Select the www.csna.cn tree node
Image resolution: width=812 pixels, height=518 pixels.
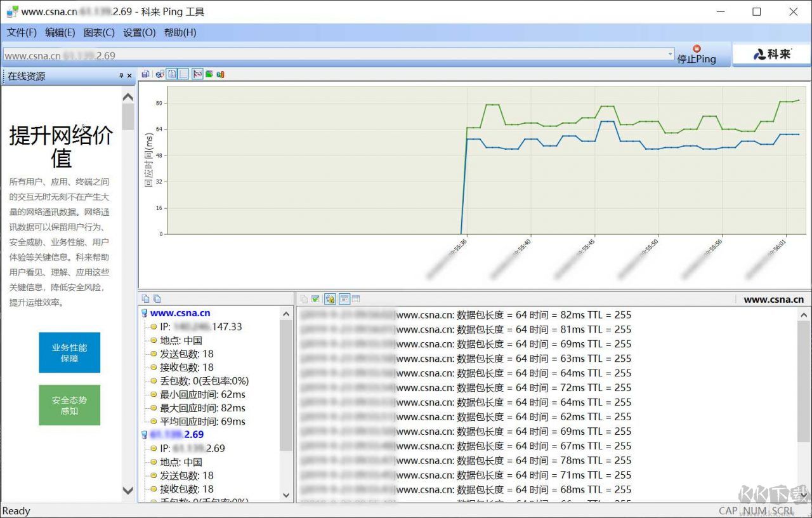tap(180, 313)
